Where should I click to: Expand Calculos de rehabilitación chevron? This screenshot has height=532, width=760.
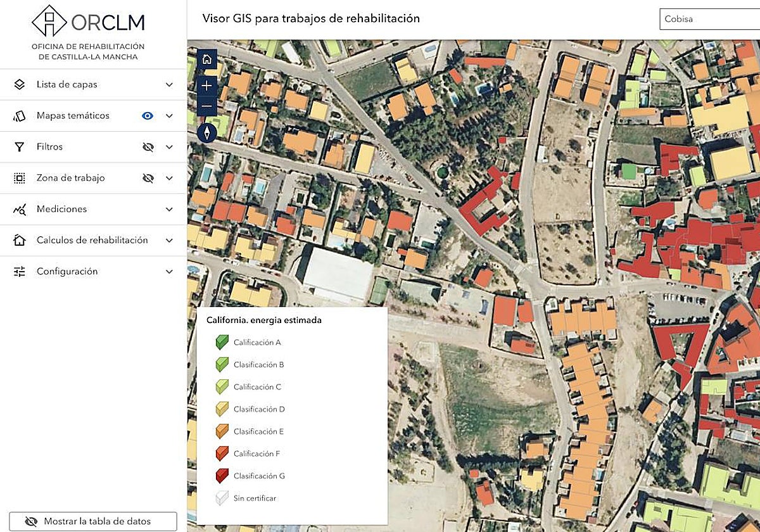tap(169, 241)
